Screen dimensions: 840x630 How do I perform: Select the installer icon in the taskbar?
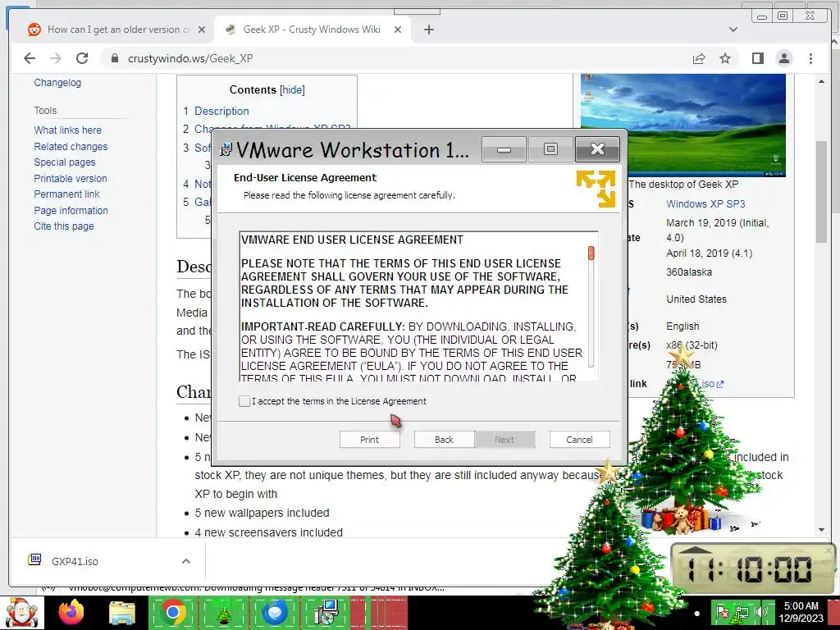point(326,613)
